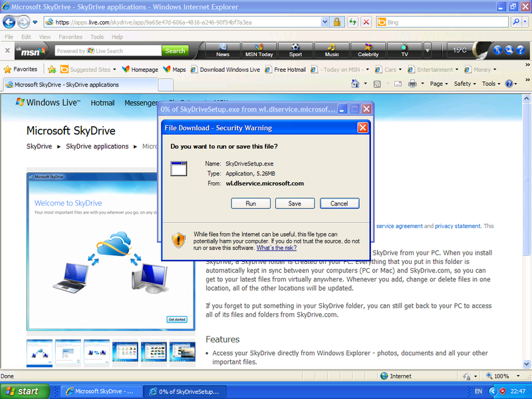Open the Safety command bar menu
Screen dimensions: 532x399
pyautogui.click(x=465, y=84)
